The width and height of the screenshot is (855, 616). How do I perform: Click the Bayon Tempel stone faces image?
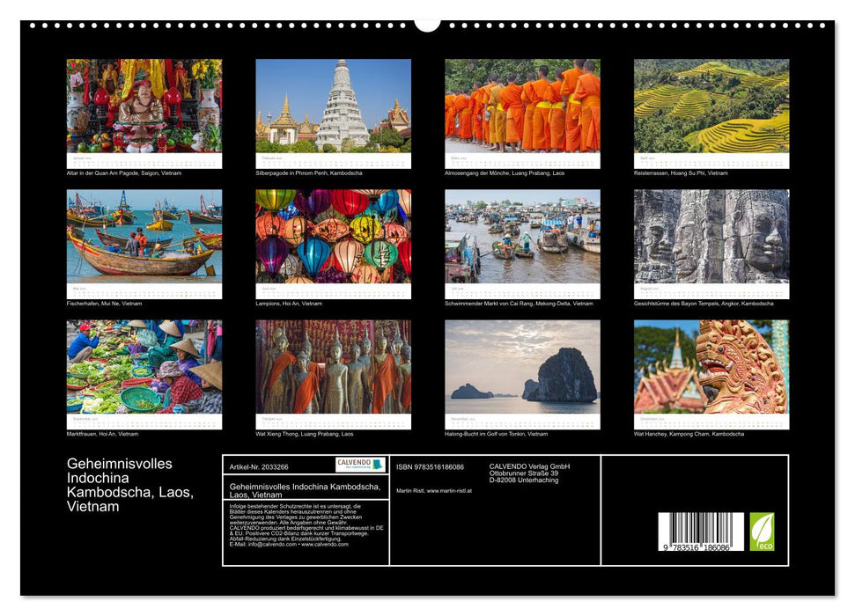pos(711,236)
